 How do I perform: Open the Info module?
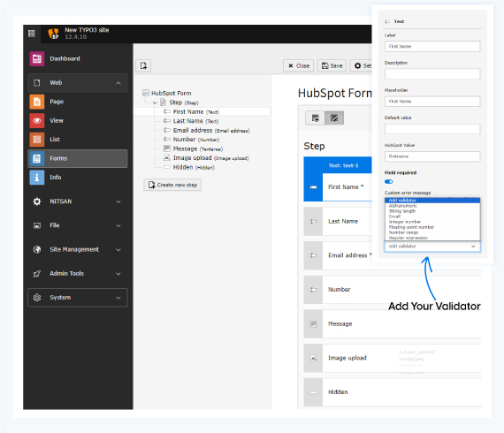(78, 178)
